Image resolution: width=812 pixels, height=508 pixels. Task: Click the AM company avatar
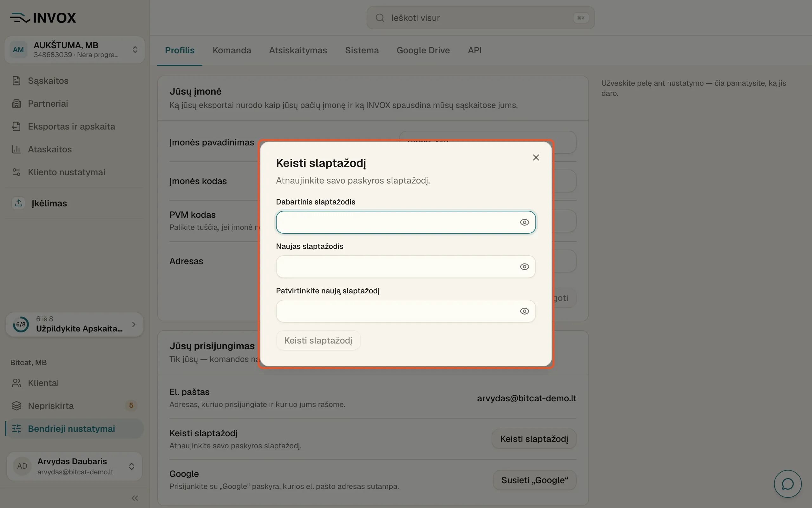pyautogui.click(x=18, y=50)
